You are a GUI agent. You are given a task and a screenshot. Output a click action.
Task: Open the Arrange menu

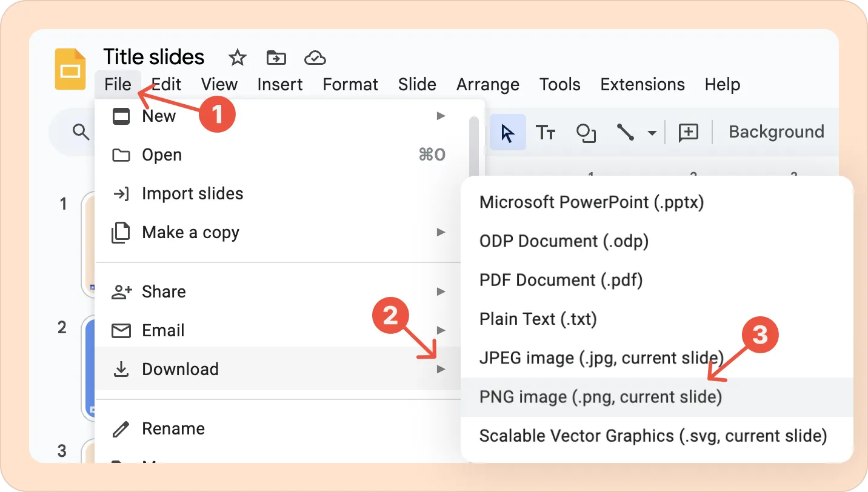tap(488, 84)
